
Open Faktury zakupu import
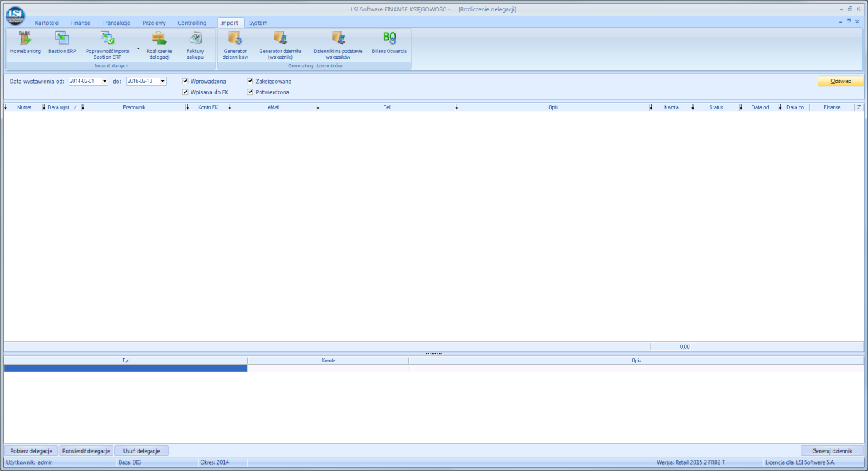pos(195,46)
